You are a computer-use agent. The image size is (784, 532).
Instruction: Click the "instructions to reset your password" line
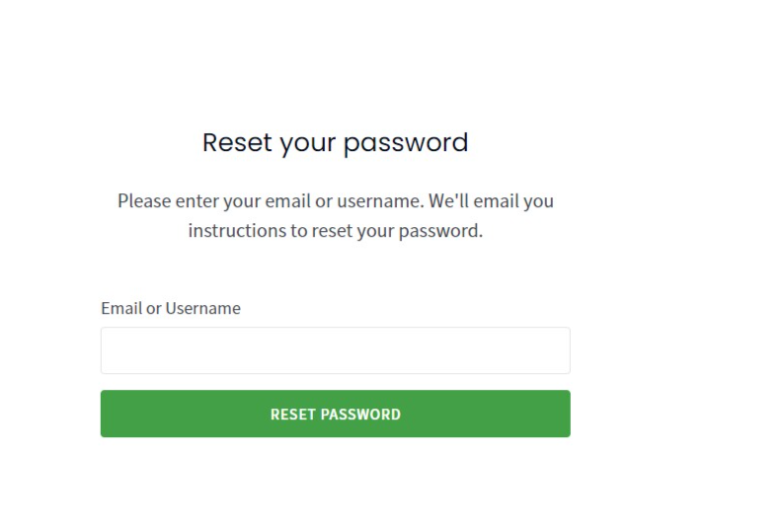click(335, 232)
